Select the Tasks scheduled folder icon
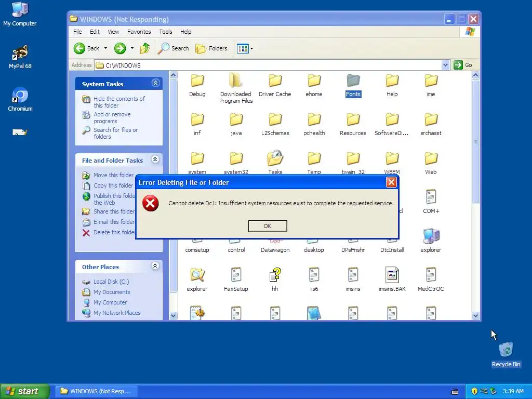This screenshot has width=532, height=399. (x=275, y=158)
